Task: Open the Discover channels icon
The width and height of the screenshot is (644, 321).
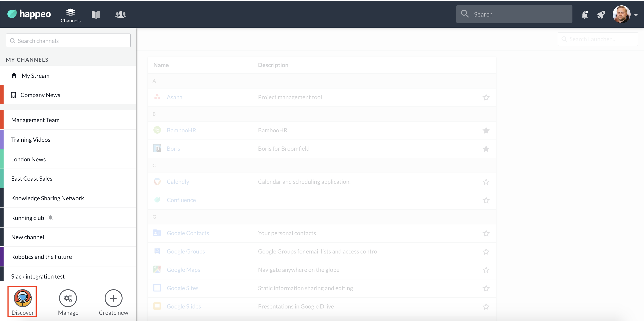Action: [23, 298]
